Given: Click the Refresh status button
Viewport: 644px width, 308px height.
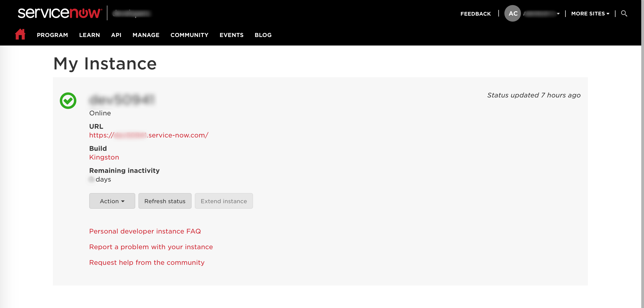Looking at the screenshot, I should (x=165, y=201).
